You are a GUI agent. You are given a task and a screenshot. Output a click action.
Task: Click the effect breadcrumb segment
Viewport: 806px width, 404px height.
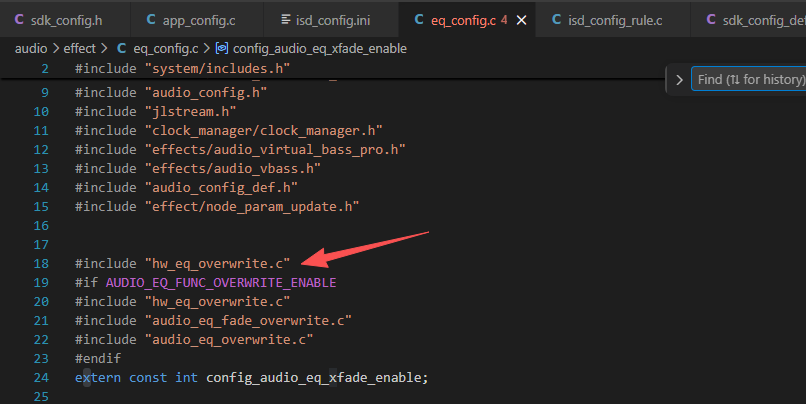(x=80, y=48)
